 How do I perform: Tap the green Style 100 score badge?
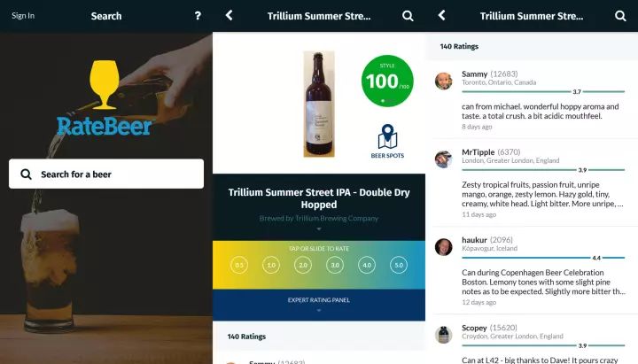click(387, 81)
